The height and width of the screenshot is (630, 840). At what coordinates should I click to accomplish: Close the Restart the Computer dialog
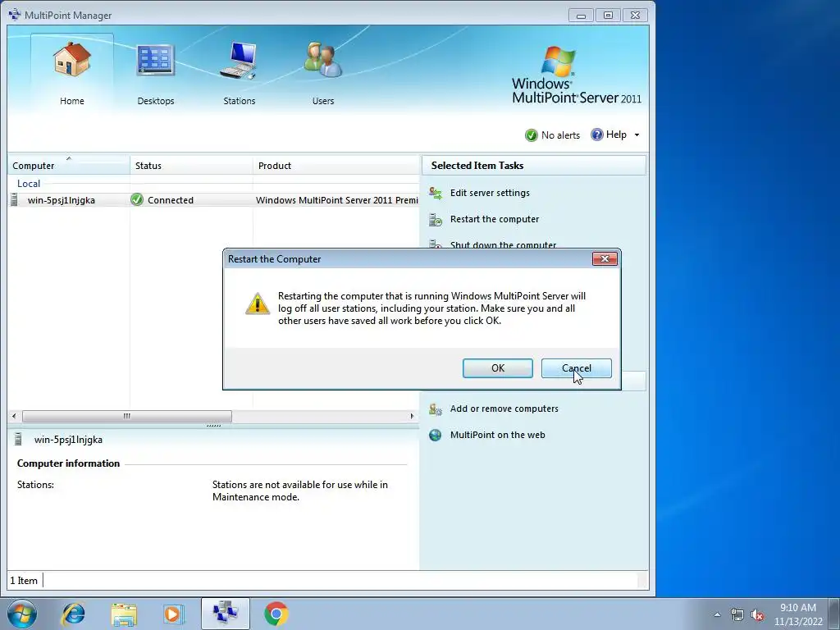point(605,258)
